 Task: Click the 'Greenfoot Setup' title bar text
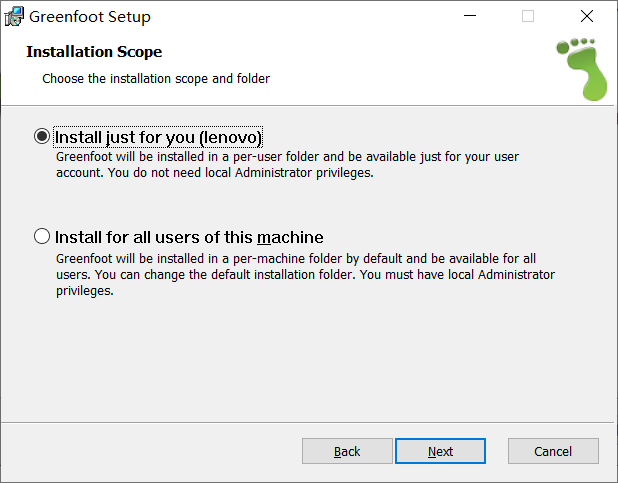(x=90, y=17)
